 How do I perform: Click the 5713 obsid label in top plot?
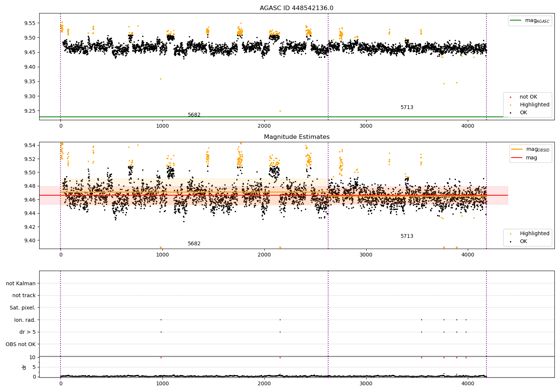pyautogui.click(x=407, y=108)
